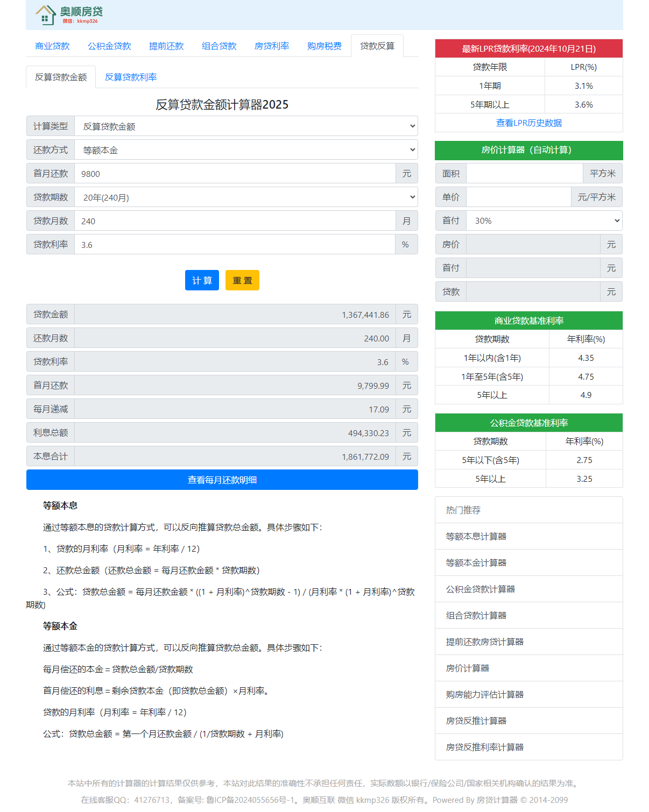Screen dimensions: 649x812
Task: Focus the 贷款利率 input field
Action: (x=235, y=245)
